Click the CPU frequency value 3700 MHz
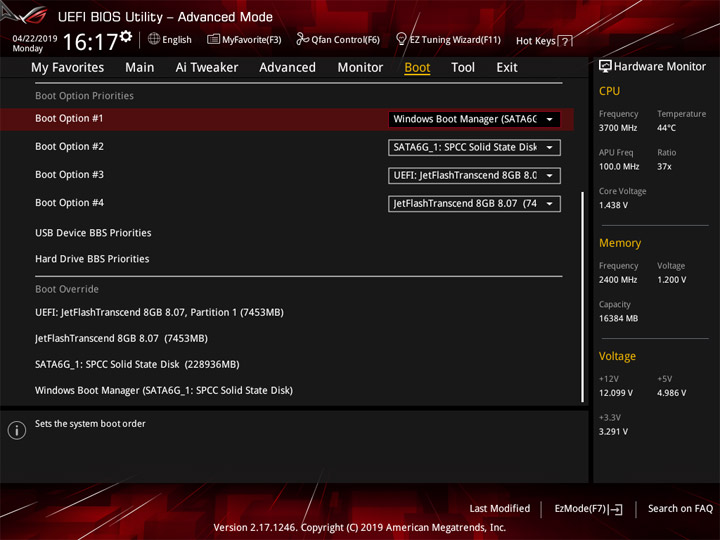 [x=618, y=128]
